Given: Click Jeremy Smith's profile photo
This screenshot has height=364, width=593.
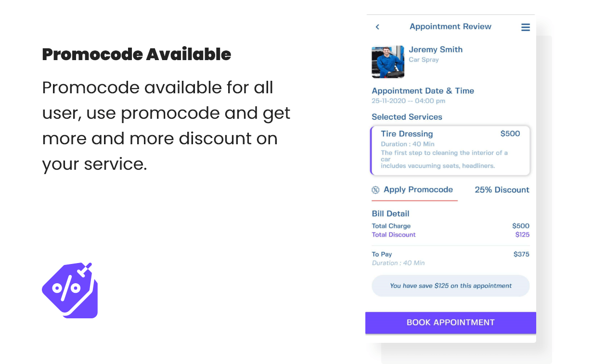Looking at the screenshot, I should tap(388, 62).
